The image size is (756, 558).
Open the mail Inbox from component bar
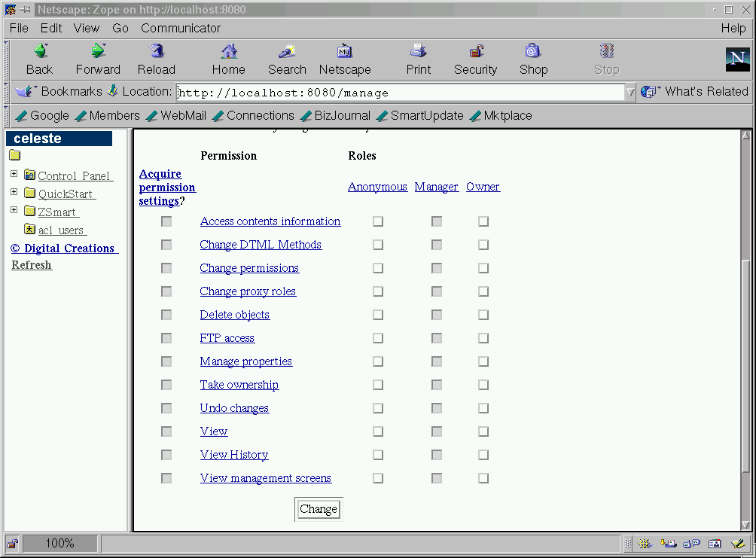coord(668,544)
